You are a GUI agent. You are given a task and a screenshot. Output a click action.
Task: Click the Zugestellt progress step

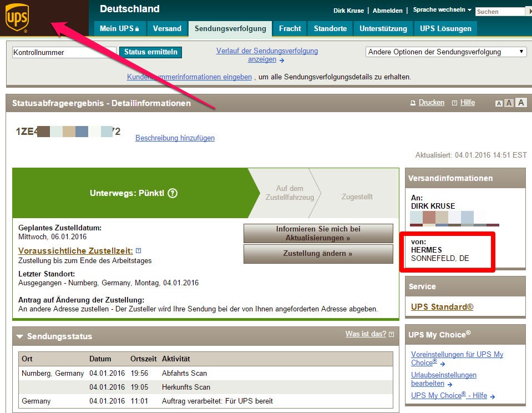tap(357, 197)
